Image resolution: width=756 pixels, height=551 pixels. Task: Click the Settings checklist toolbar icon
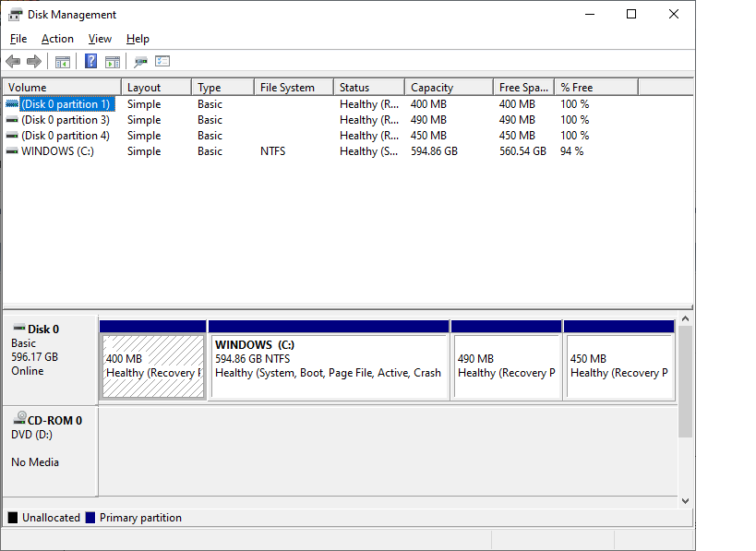(x=162, y=62)
